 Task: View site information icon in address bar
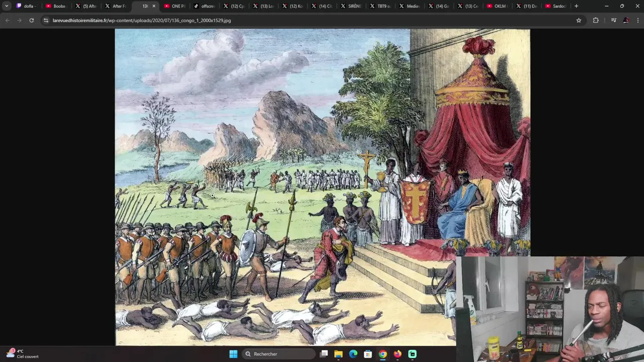pos(46,20)
